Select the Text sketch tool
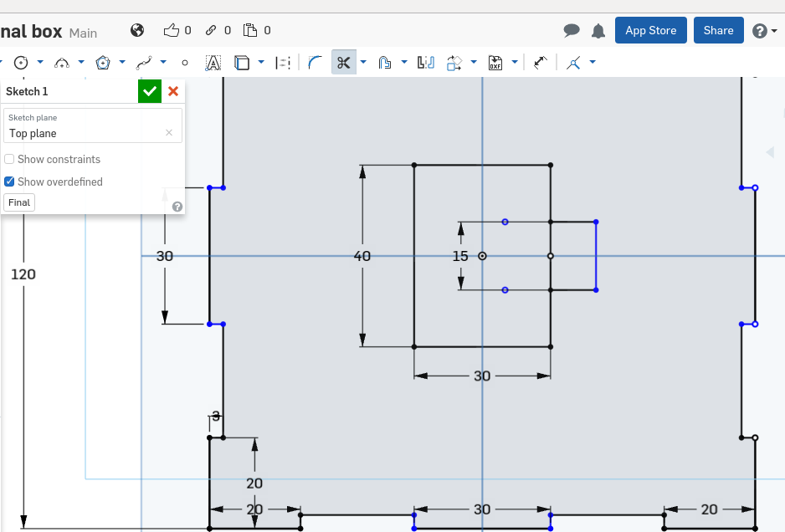785x532 pixels. pyautogui.click(x=213, y=63)
